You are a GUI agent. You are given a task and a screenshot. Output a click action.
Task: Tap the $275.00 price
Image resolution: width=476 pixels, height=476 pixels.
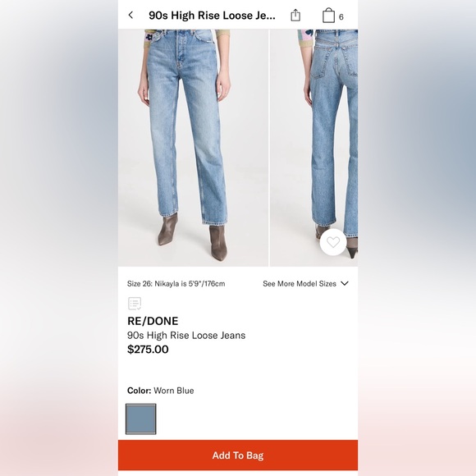pyautogui.click(x=148, y=349)
